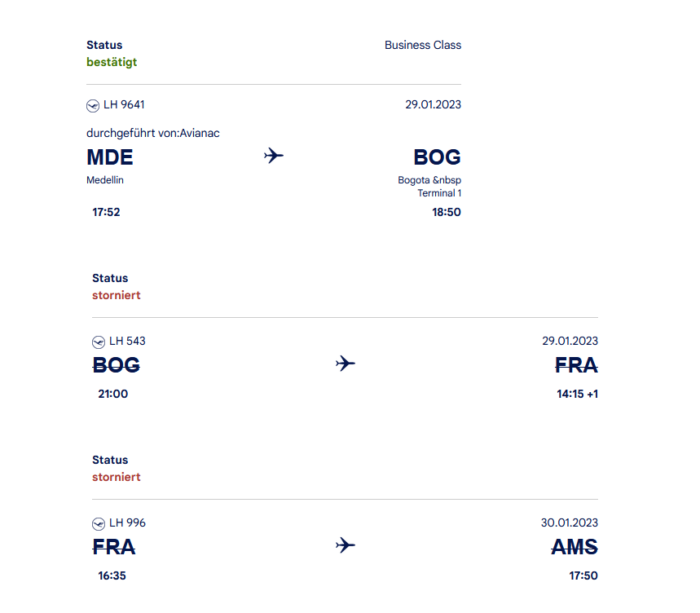Viewport: 700px width, 613px height.
Task: Select the BOG arrival code for LH 9641
Action: tap(437, 157)
